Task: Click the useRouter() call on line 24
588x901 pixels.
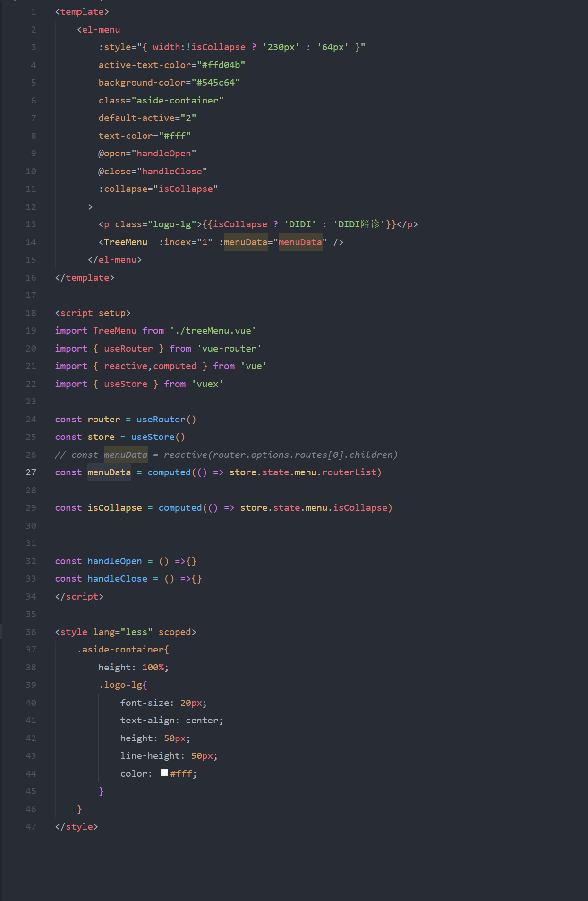Action: point(166,419)
